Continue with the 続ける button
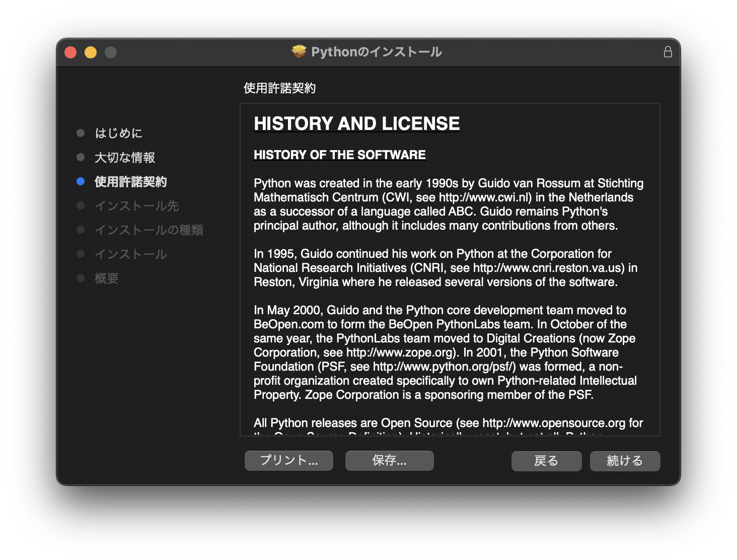The image size is (737, 560). 625,461
